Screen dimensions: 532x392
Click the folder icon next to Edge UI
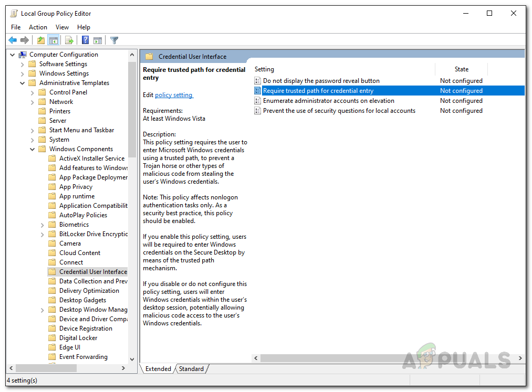pos(52,347)
